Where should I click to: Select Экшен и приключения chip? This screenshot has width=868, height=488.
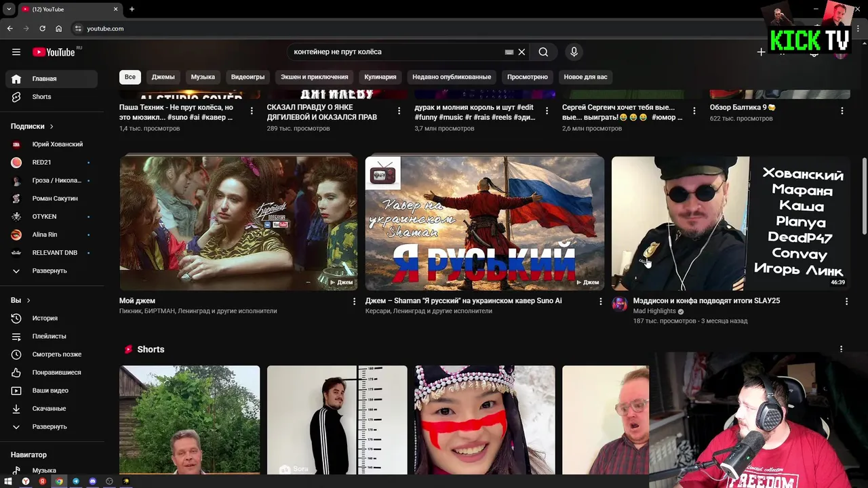pyautogui.click(x=314, y=77)
